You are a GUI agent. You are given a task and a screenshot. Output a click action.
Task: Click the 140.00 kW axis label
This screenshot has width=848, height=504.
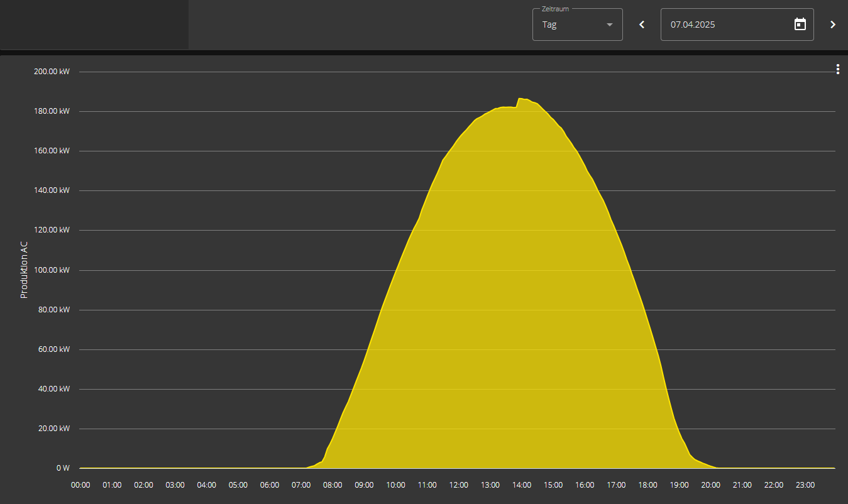(x=52, y=190)
